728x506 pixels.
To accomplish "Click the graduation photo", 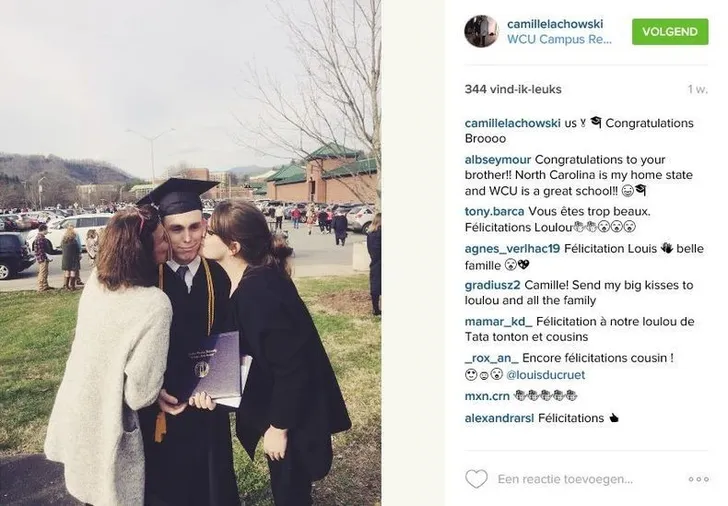I will click(x=190, y=253).
